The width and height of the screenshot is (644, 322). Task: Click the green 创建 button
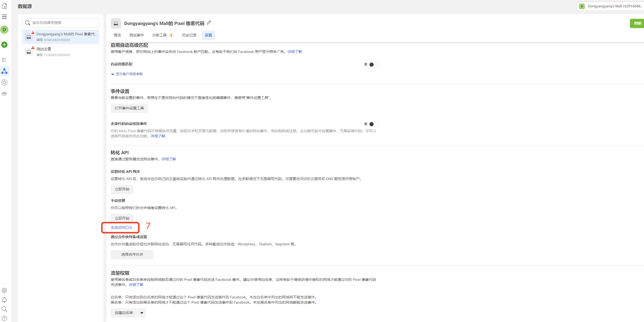(x=637, y=24)
